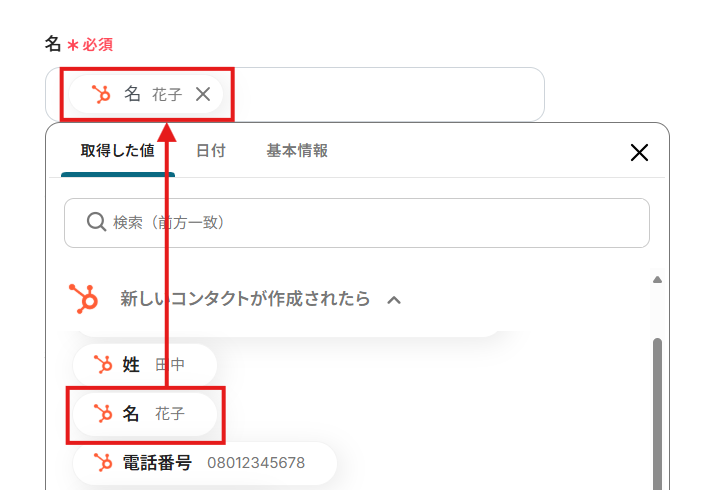Viewport: 722px width, 490px height.
Task: Open the 日付 tab
Action: [210, 151]
